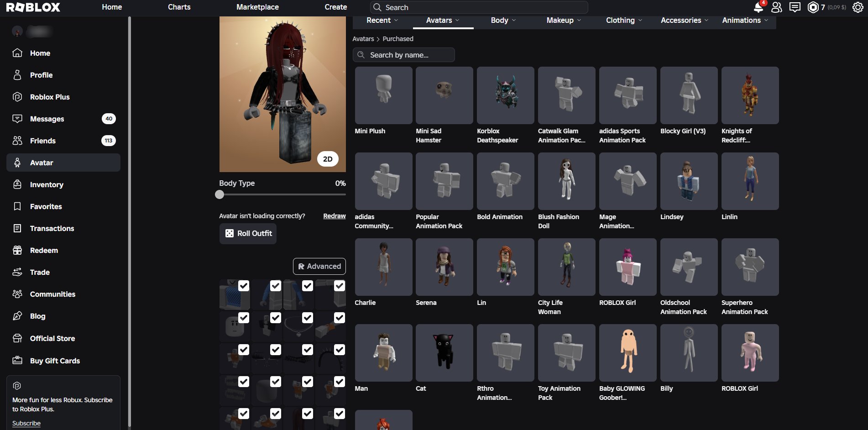Open the settings gear
The height and width of the screenshot is (430, 868).
[858, 7]
